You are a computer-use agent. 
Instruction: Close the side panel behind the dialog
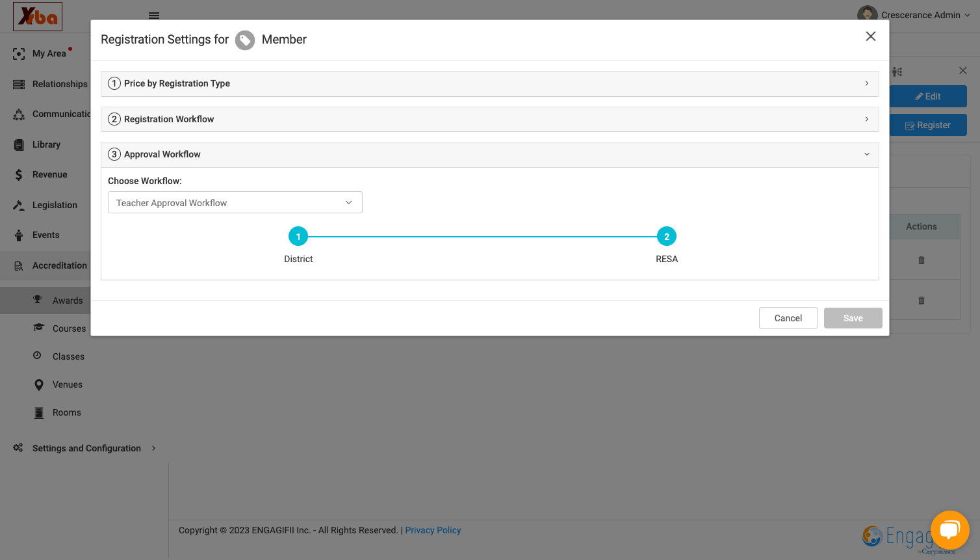pos(963,70)
